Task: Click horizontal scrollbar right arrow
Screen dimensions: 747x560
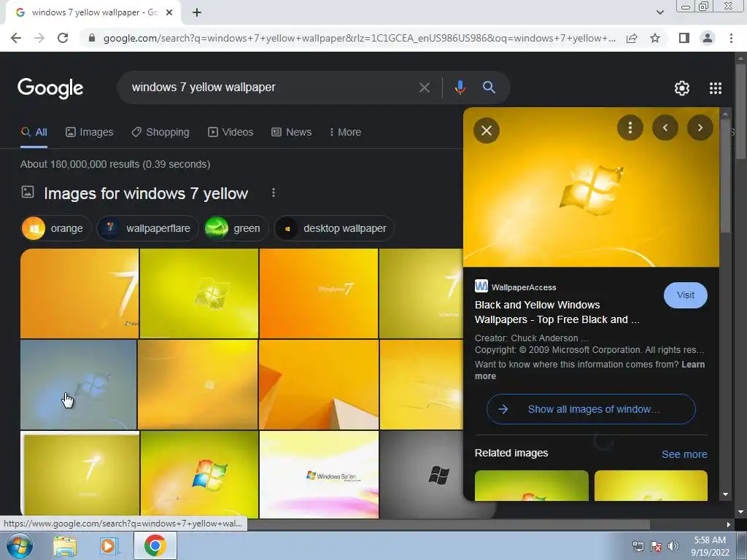Action: [728, 524]
